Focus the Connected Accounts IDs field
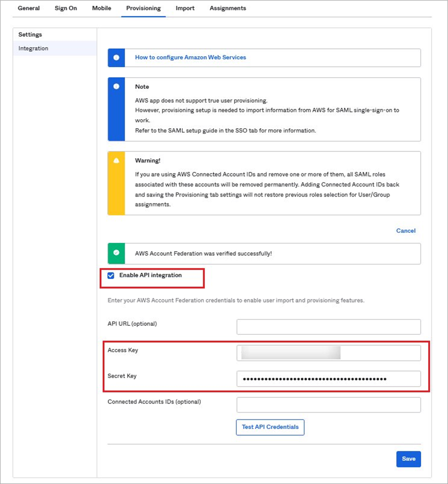This screenshot has width=448, height=484. click(329, 405)
